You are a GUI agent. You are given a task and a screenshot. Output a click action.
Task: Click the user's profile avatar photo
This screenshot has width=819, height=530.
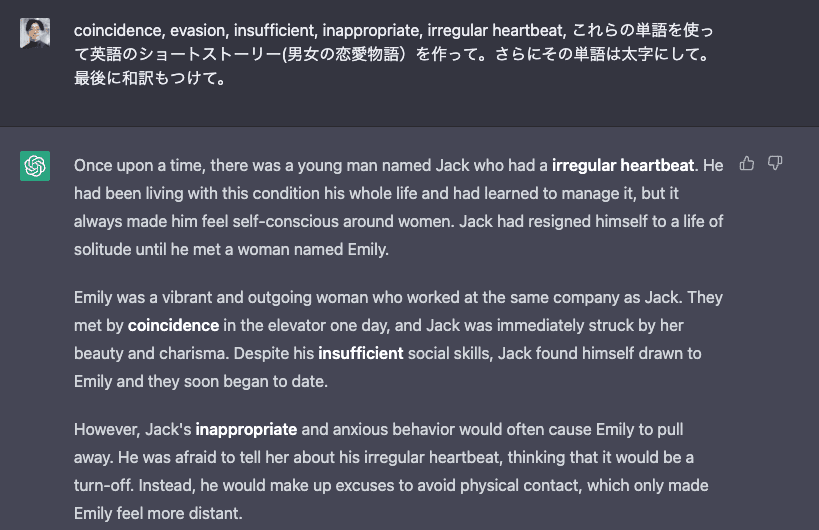(x=35, y=33)
